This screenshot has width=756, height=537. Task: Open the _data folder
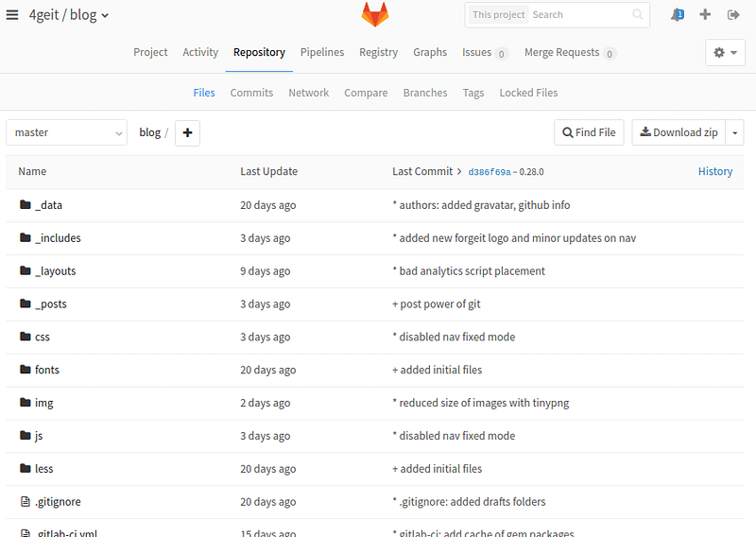48,205
